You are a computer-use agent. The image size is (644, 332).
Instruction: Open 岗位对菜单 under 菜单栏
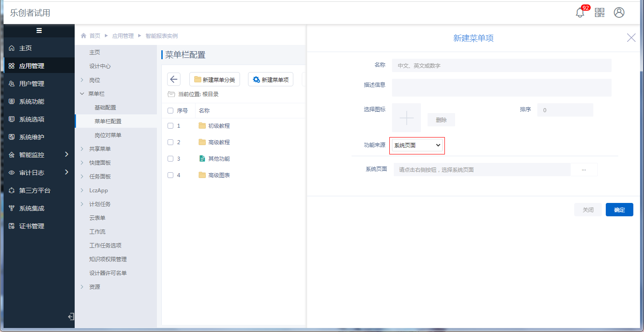tap(108, 135)
